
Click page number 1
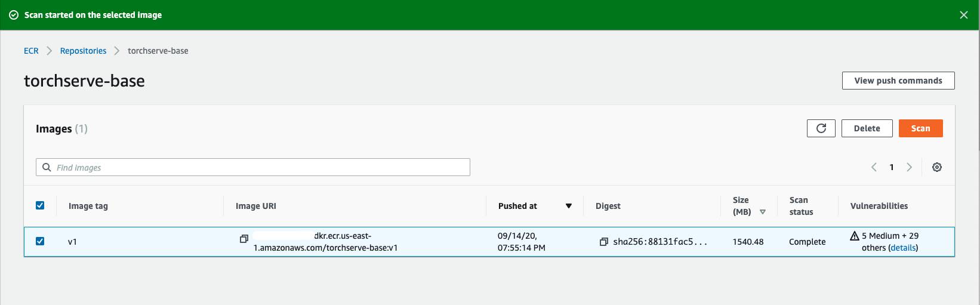(892, 167)
